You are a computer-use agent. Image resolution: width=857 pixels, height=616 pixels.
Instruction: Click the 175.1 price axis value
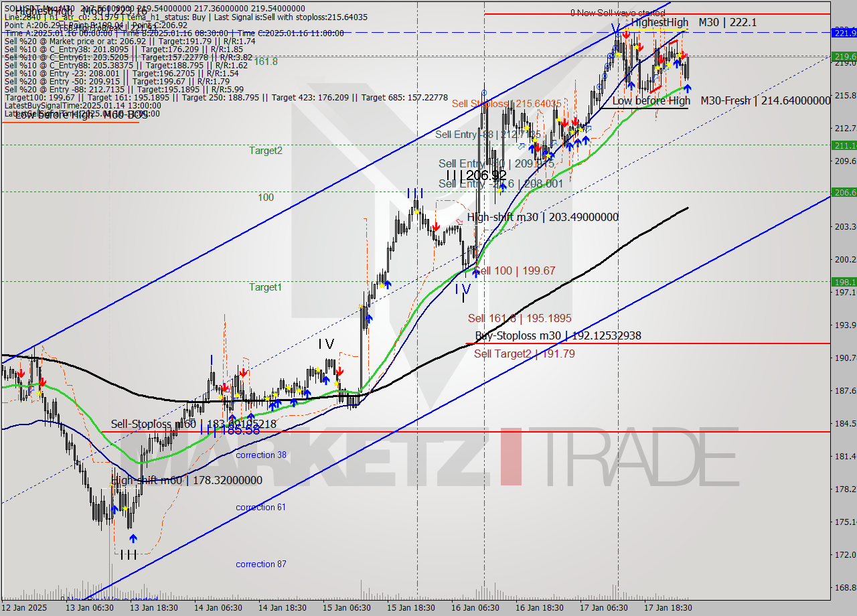coord(844,522)
